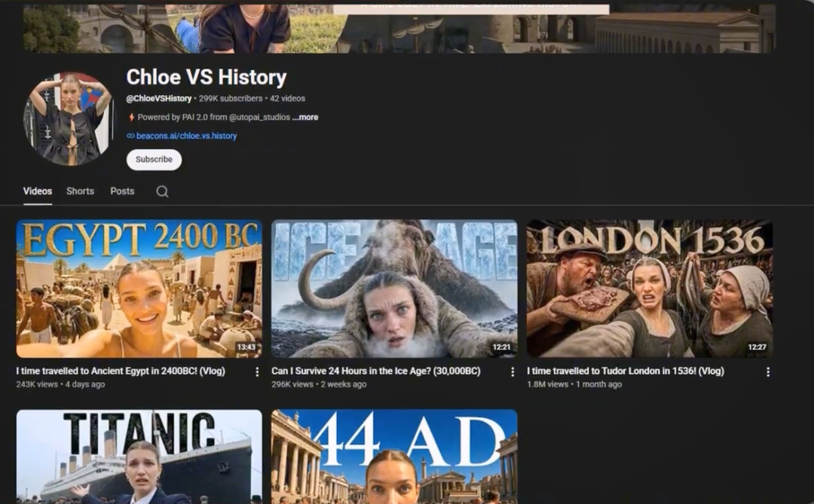Viewport: 814px width, 504px height.
Task: Open options menu for Ice Age video
Action: tap(513, 371)
